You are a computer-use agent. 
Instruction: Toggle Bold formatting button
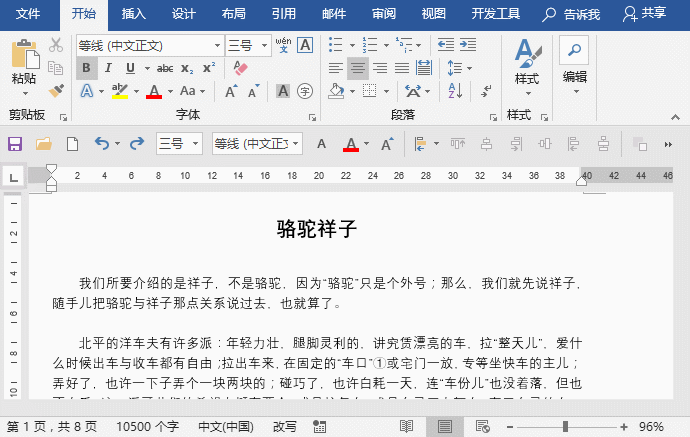click(x=87, y=68)
